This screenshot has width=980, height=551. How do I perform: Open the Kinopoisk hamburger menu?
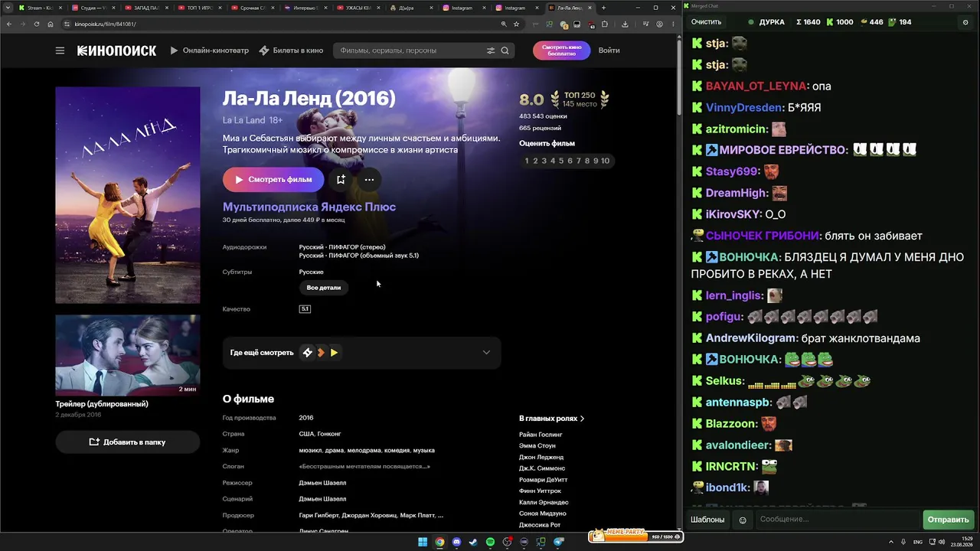coord(60,51)
